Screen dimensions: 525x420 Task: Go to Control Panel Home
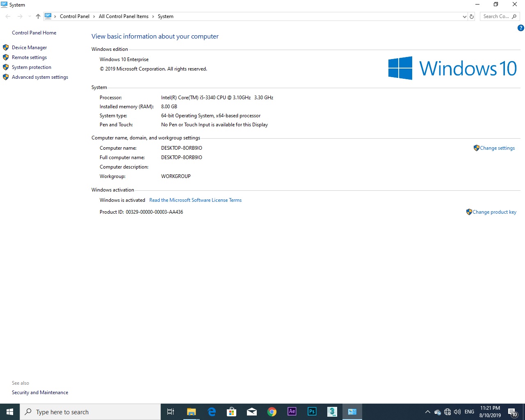click(34, 33)
